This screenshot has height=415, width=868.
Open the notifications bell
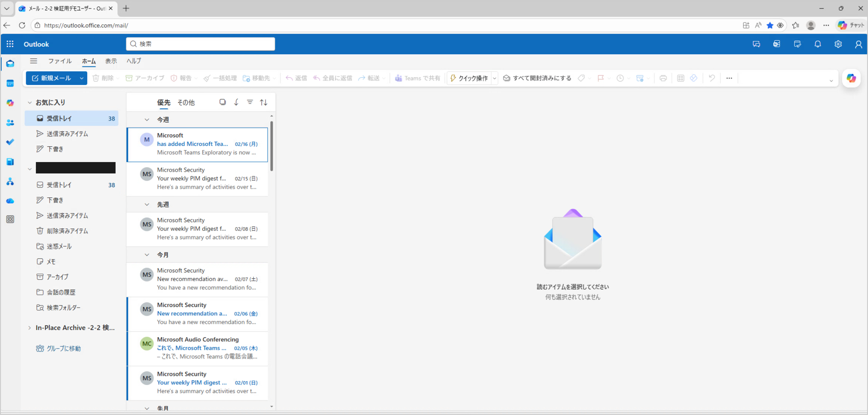[818, 44]
